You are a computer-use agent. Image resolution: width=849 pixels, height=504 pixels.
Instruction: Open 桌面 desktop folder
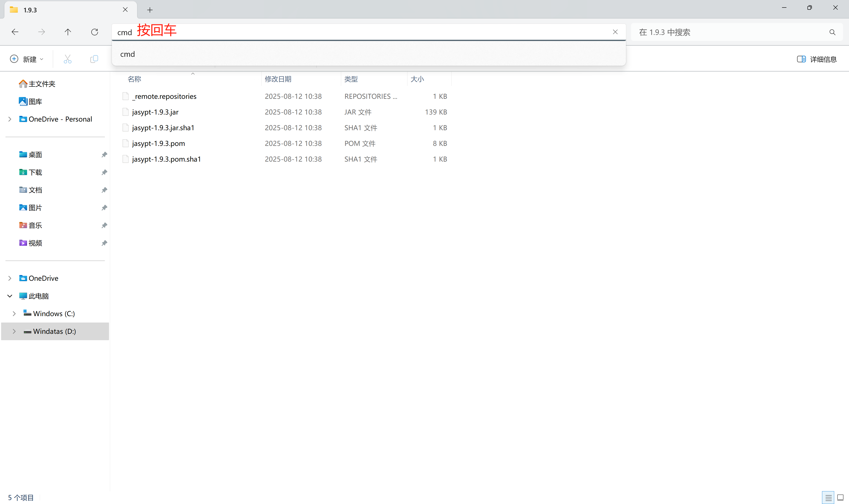[31, 155]
